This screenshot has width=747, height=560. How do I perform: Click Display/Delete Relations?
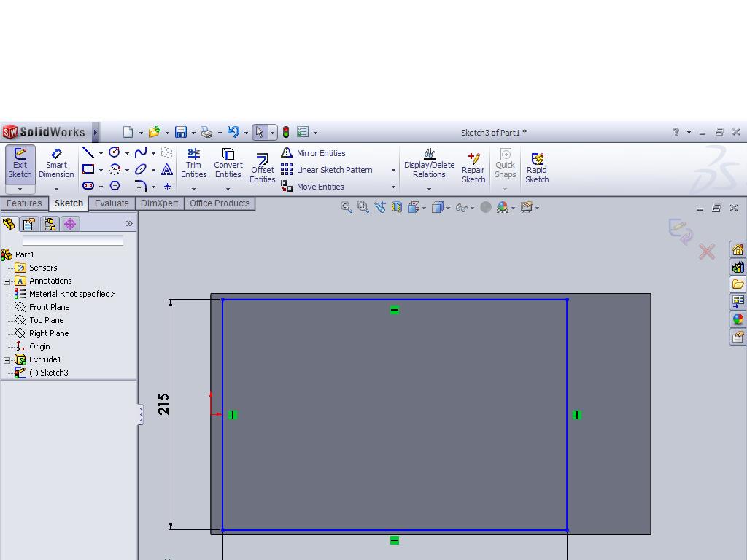click(429, 164)
